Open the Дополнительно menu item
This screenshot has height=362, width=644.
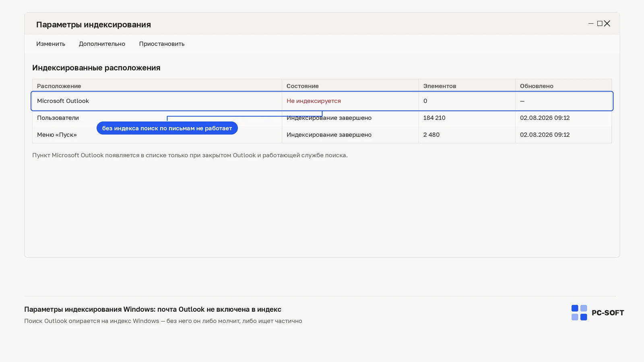click(102, 44)
